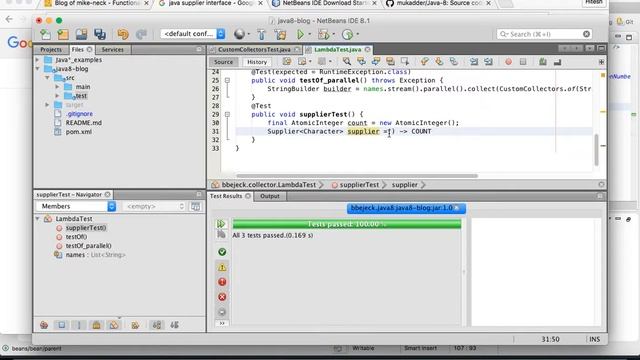Expand the Java*_examples folder
Screen dimensions: 640x360
pos(38,60)
